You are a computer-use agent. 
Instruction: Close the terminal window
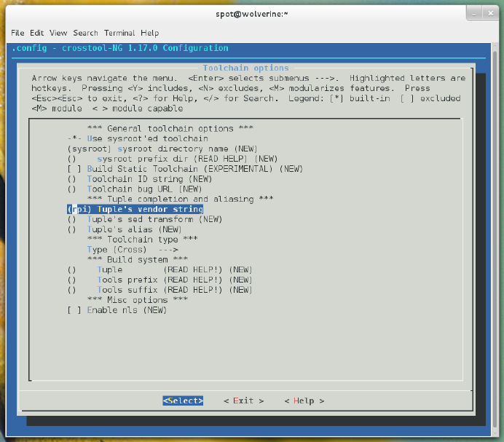(490, 14)
